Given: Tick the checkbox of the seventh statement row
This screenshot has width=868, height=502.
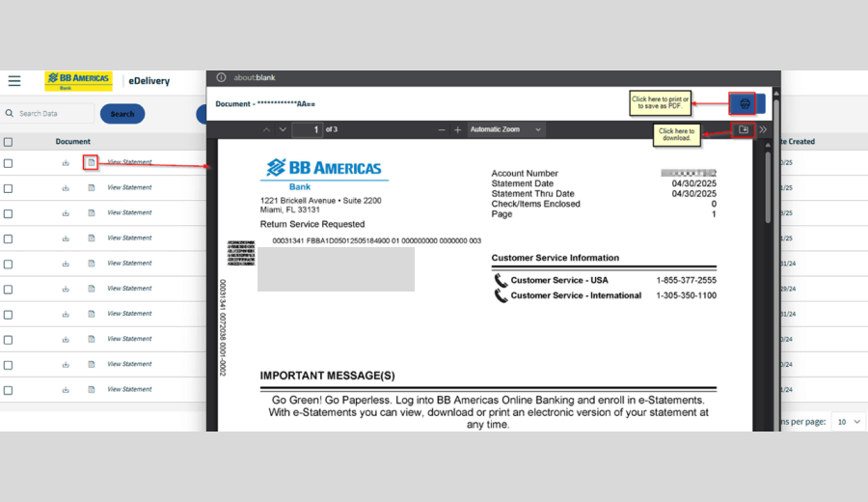Looking at the screenshot, I should 9,315.
